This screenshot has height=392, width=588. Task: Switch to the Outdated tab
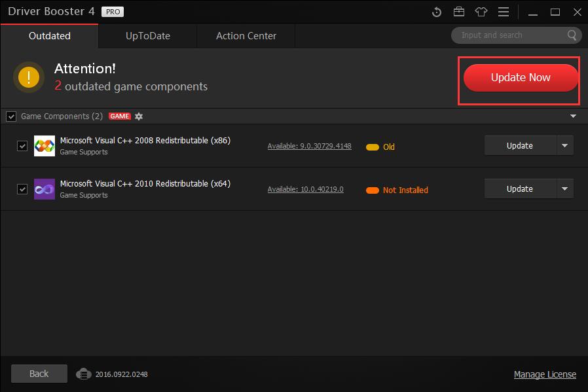tap(50, 36)
